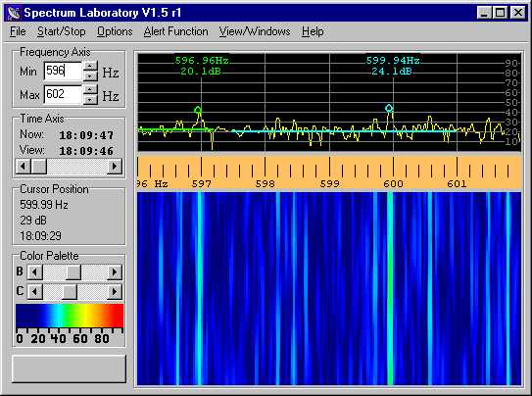Click the cyan peak marker at 599.94Hz
Viewport: 532px width, 396px height.
(389, 108)
